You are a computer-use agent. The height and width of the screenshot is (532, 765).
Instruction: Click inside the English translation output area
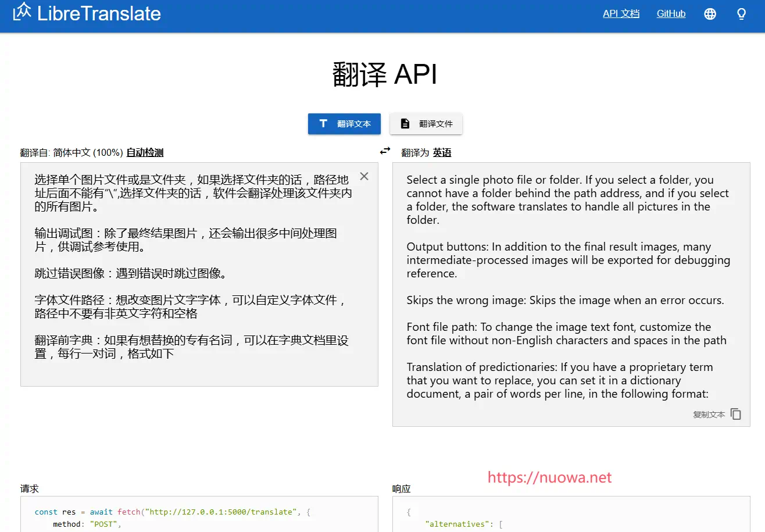point(571,294)
